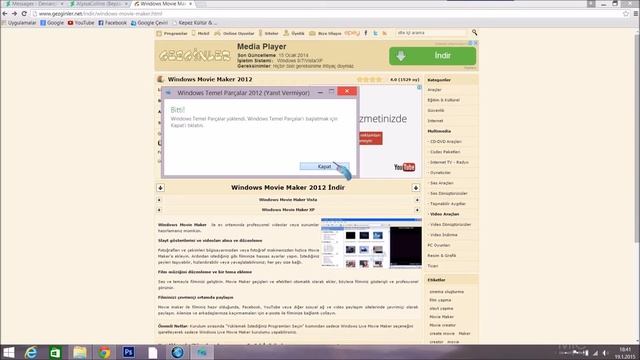
Task: Click the YouTube logo in the ad
Action: pos(404,167)
